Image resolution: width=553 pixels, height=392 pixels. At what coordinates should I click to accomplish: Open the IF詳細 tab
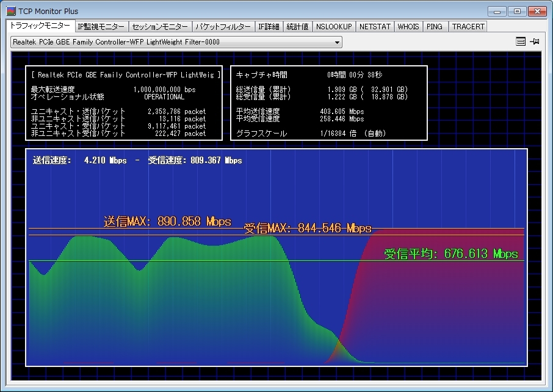point(269,27)
